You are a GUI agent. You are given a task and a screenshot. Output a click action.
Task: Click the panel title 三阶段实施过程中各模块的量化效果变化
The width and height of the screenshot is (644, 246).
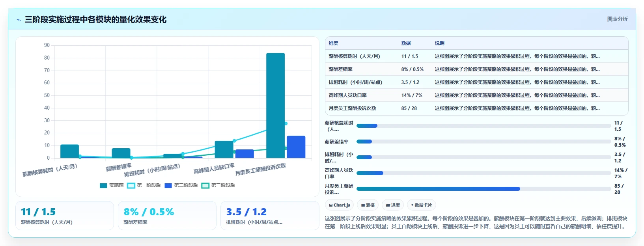95,20
